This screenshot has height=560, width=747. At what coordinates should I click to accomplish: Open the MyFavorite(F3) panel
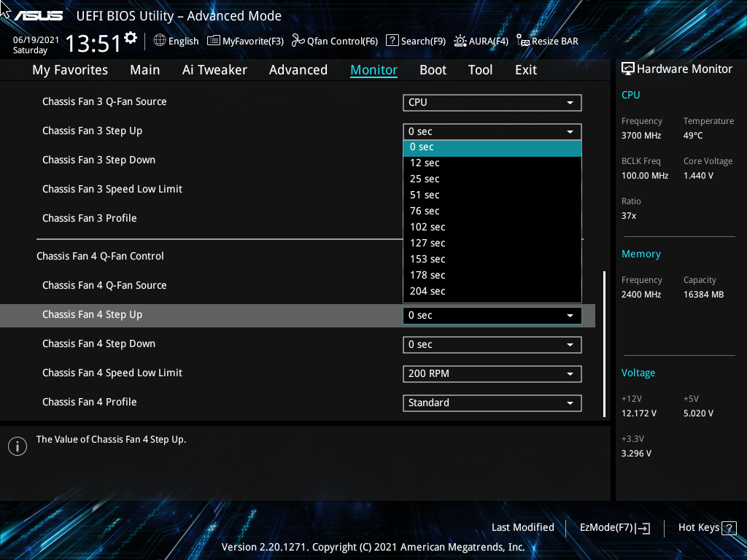245,41
